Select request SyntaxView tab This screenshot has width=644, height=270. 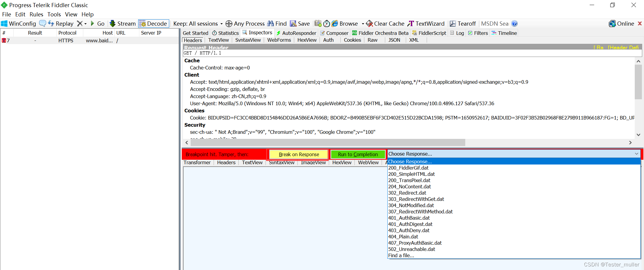tap(248, 40)
